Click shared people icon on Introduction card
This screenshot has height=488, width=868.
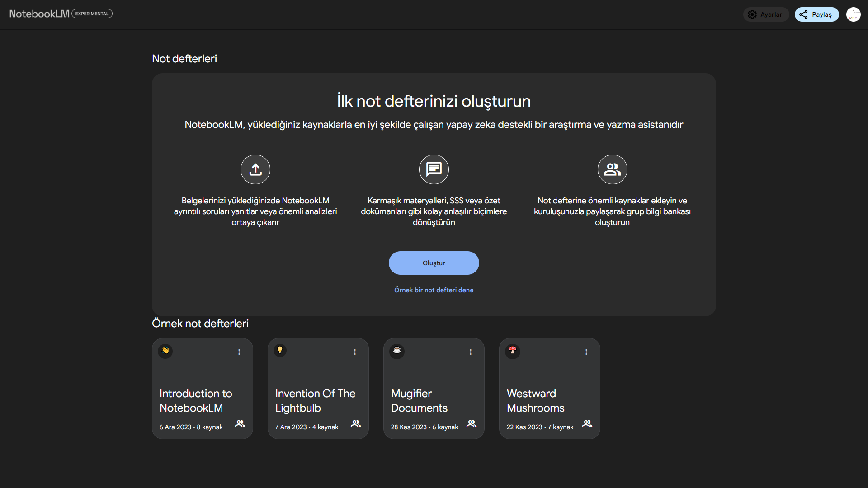click(x=240, y=424)
